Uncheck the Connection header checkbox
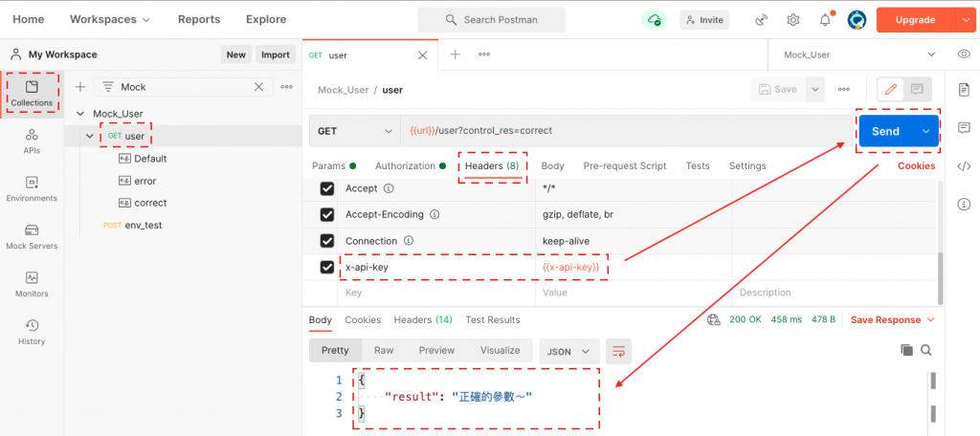Viewport: 980px width, 436px height. [x=327, y=241]
